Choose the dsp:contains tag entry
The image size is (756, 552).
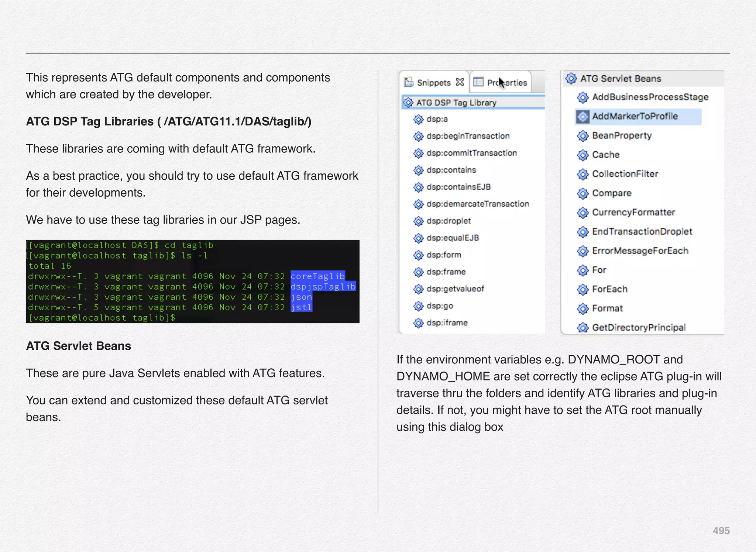pos(451,170)
